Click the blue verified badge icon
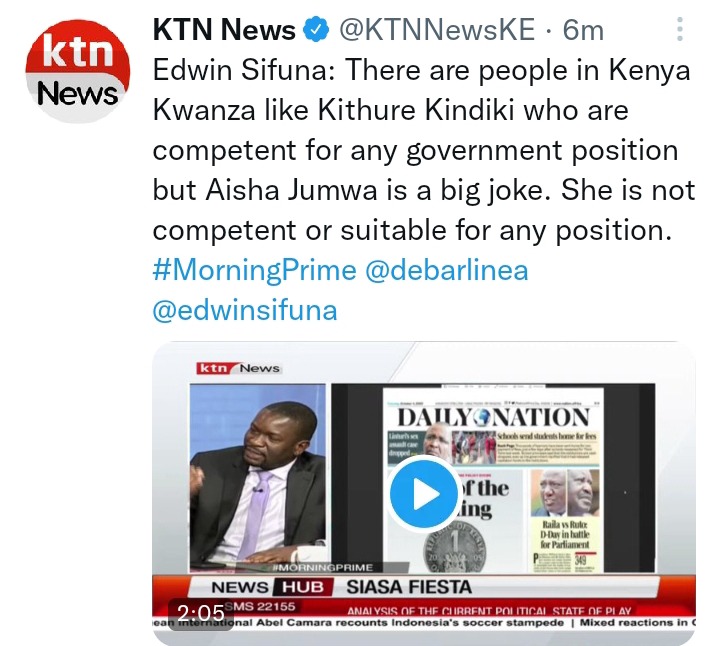The height and width of the screenshot is (646, 720). tap(316, 30)
